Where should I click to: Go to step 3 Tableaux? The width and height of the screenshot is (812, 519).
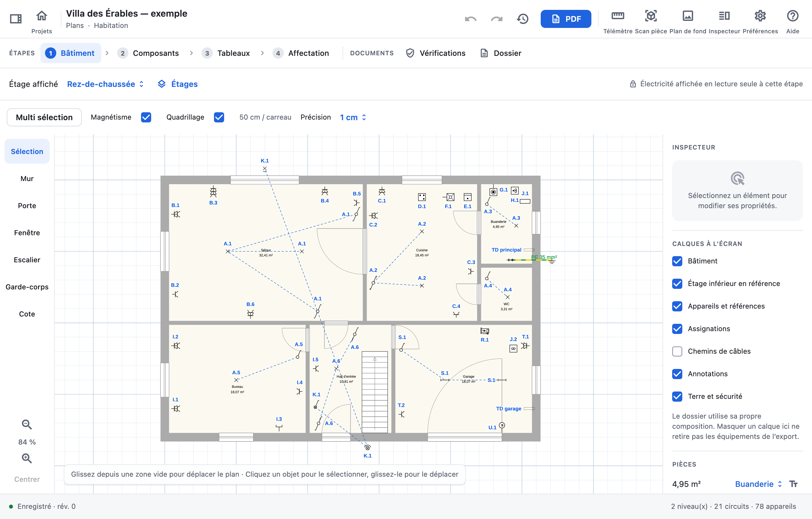226,53
